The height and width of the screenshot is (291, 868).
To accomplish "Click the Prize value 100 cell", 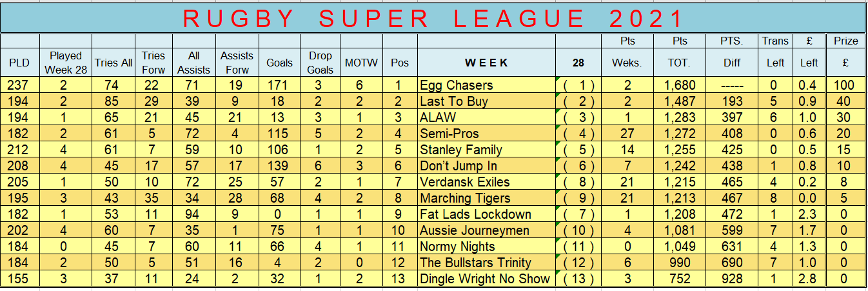I will [845, 85].
